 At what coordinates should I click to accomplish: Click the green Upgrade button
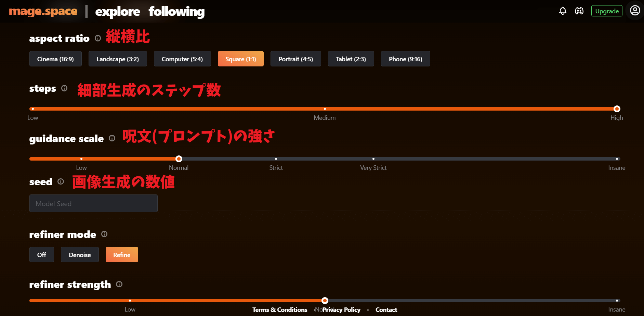point(607,11)
